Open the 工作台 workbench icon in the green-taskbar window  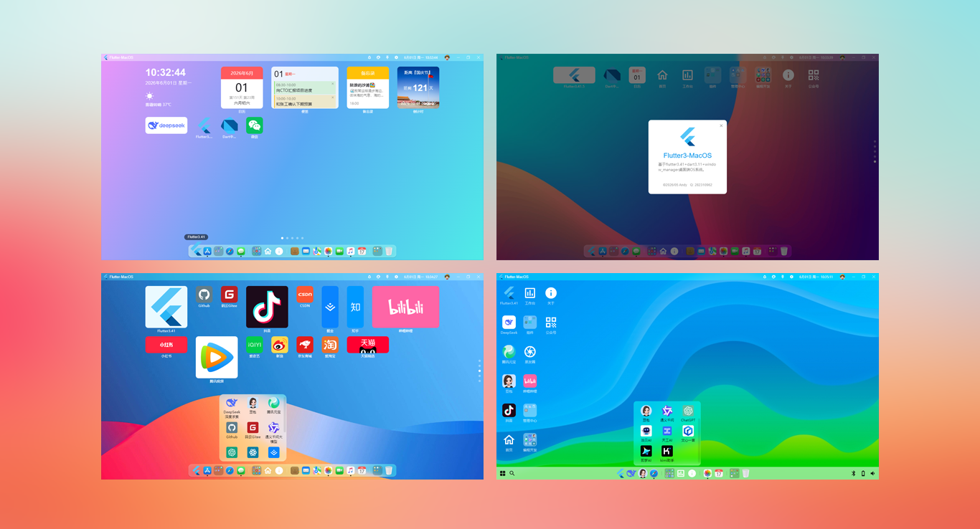coord(530,292)
